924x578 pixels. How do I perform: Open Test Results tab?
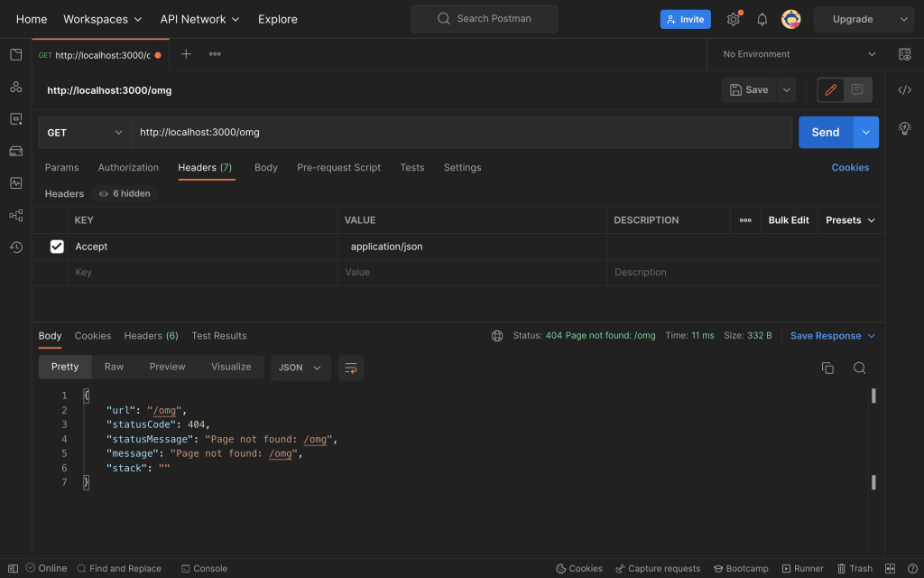click(x=219, y=336)
